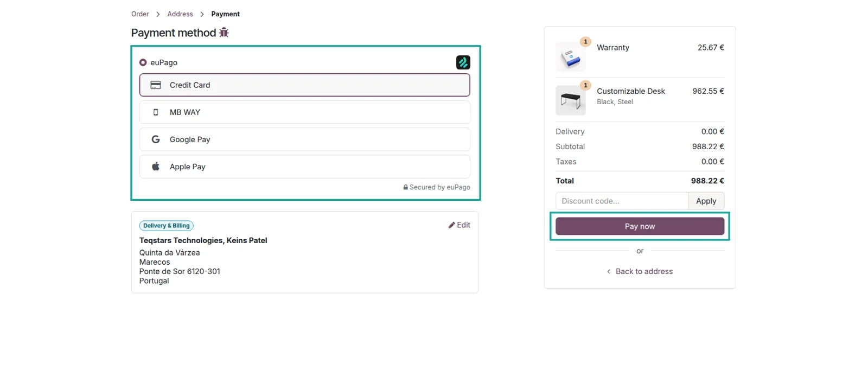Click the Discount code input field
This screenshot has width=868, height=382.
pos(622,201)
